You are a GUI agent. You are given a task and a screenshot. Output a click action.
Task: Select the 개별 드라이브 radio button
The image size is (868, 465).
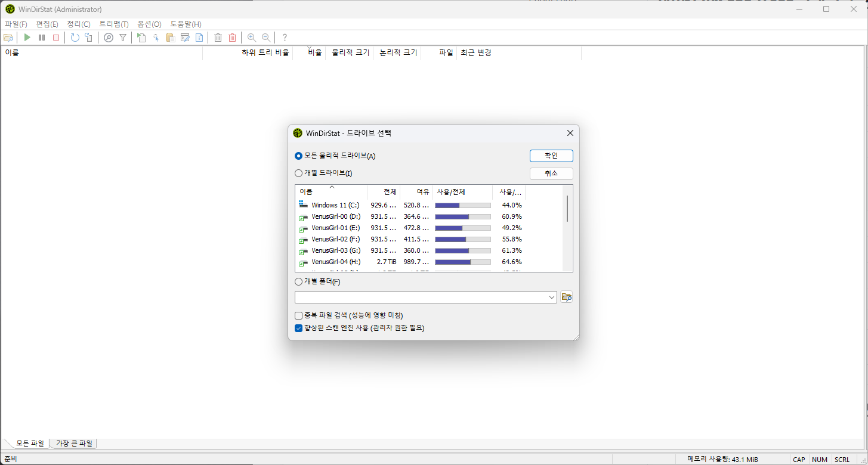(299, 173)
